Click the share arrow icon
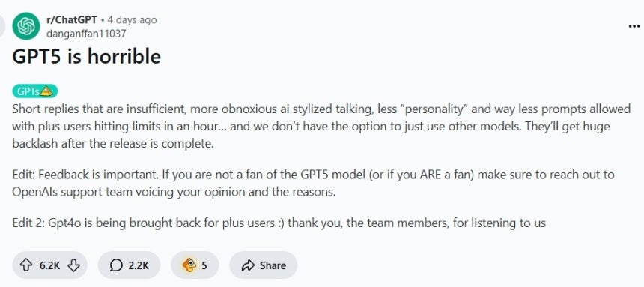The height and width of the screenshot is (287, 644). 248,265
